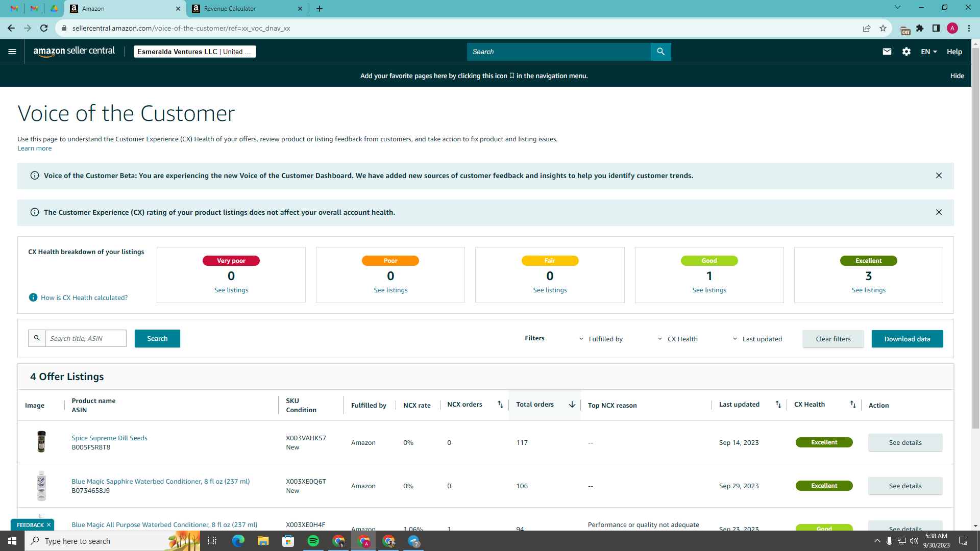Open the Google Drive pinned tab

click(54, 9)
